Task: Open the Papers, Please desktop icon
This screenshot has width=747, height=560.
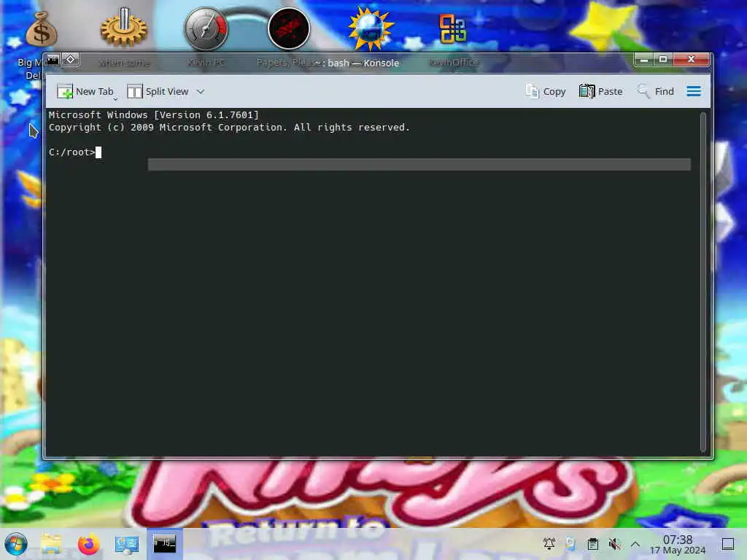Action: click(289, 28)
